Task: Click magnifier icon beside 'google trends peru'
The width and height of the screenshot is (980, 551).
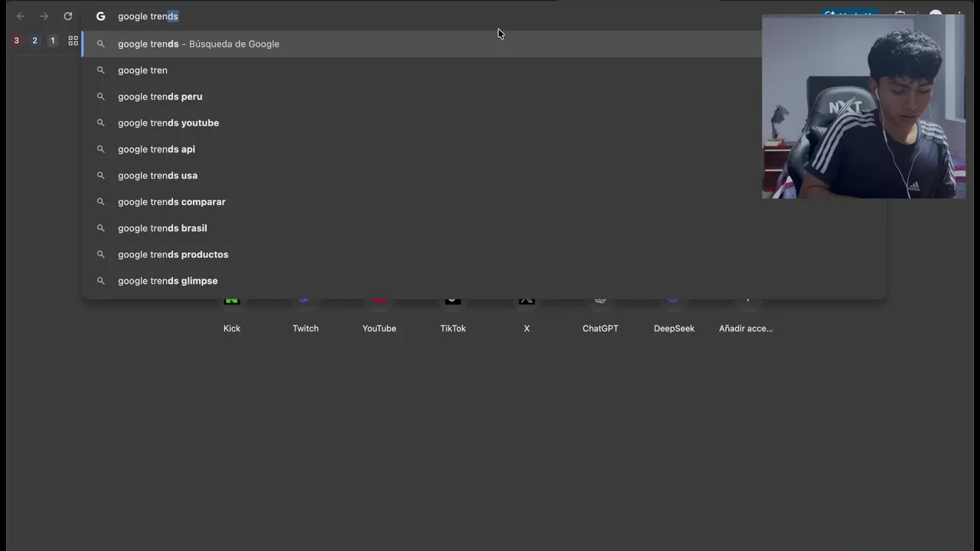Action: [100, 96]
